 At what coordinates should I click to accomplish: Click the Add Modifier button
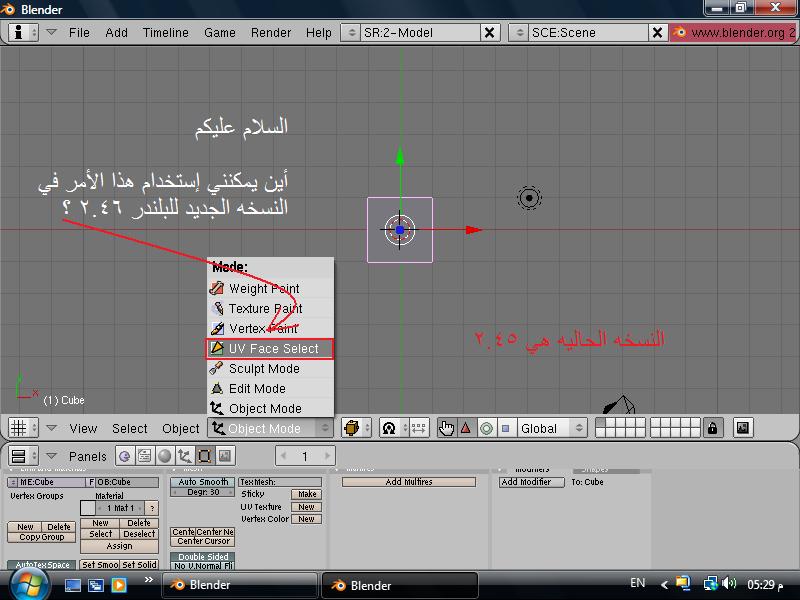(x=532, y=482)
